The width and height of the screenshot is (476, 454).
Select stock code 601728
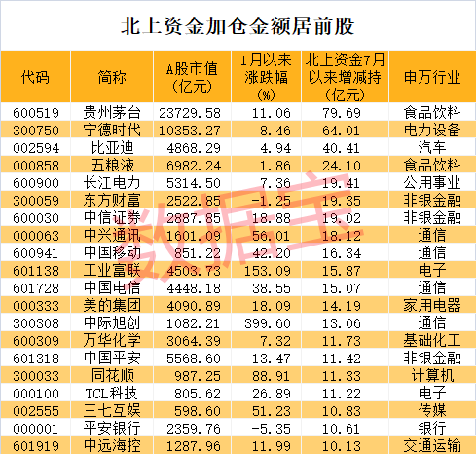click(x=36, y=288)
